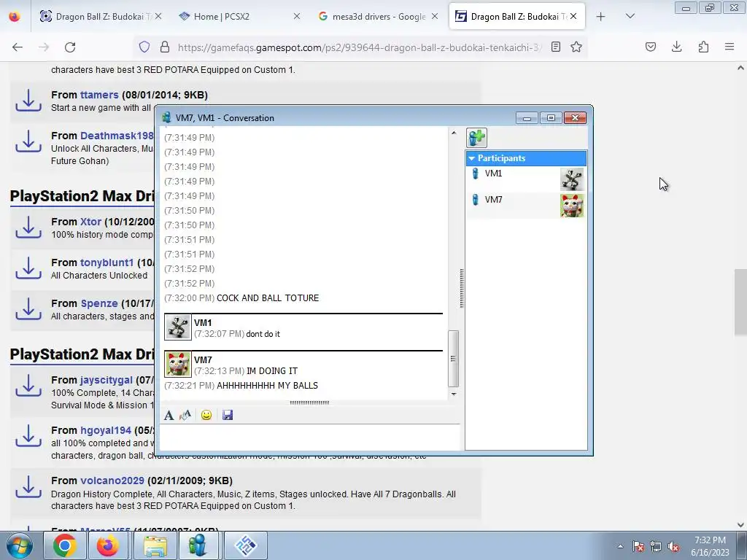
Task: Click chat history scrollbar up arrow
Action: tap(454, 133)
